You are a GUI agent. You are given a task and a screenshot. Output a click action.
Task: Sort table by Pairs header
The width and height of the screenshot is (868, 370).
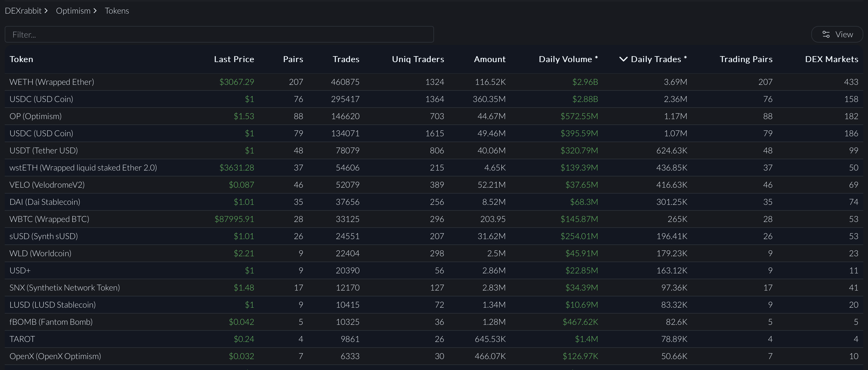pyautogui.click(x=293, y=59)
